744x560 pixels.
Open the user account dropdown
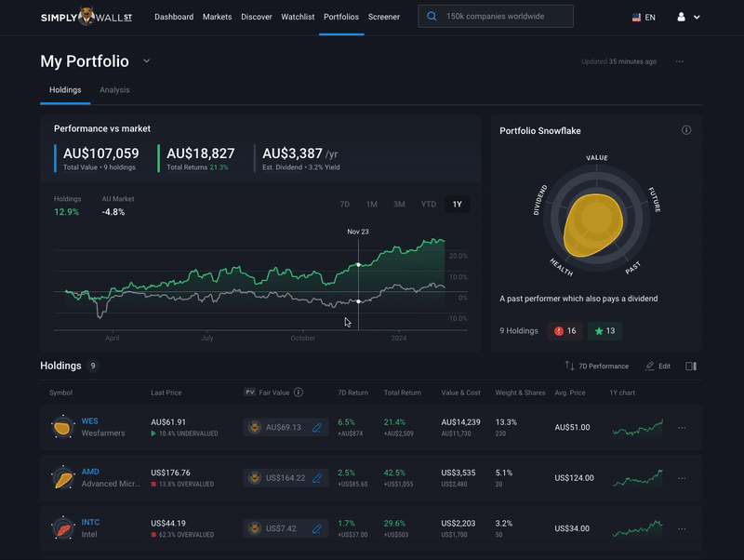688,17
